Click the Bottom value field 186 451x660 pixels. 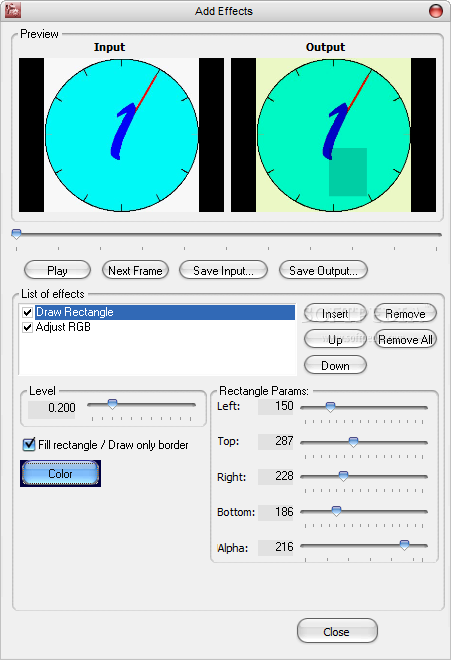tap(276, 512)
